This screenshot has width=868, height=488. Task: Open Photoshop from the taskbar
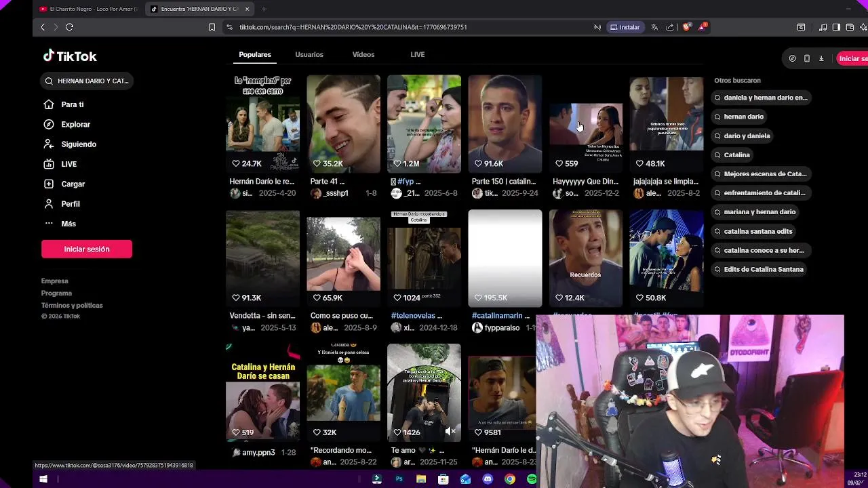pos(399,479)
